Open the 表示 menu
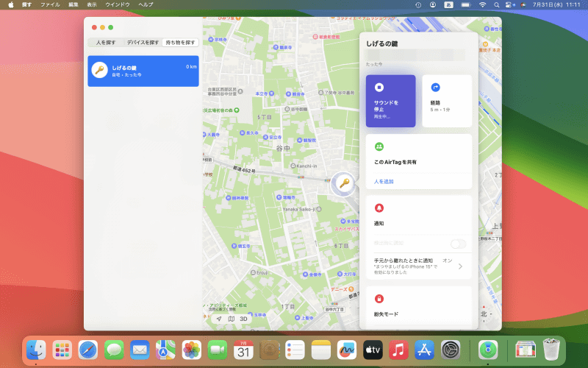588x368 pixels. 92,4
